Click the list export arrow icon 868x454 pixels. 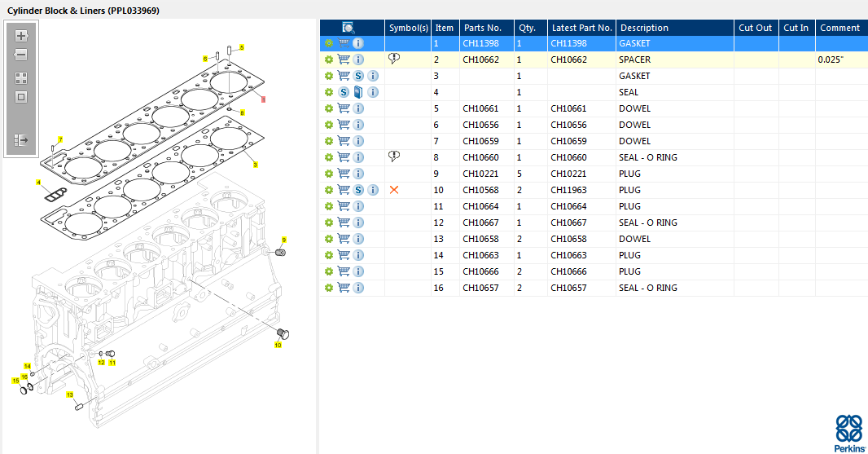point(21,140)
